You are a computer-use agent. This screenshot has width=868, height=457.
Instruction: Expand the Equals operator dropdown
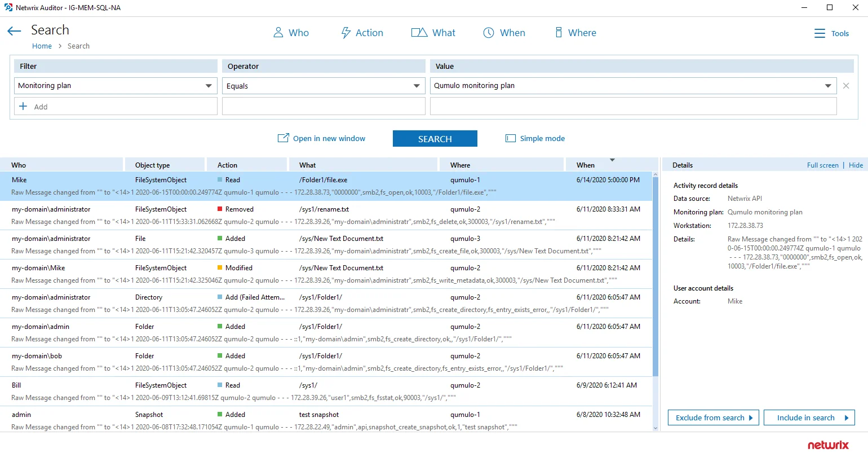click(417, 86)
